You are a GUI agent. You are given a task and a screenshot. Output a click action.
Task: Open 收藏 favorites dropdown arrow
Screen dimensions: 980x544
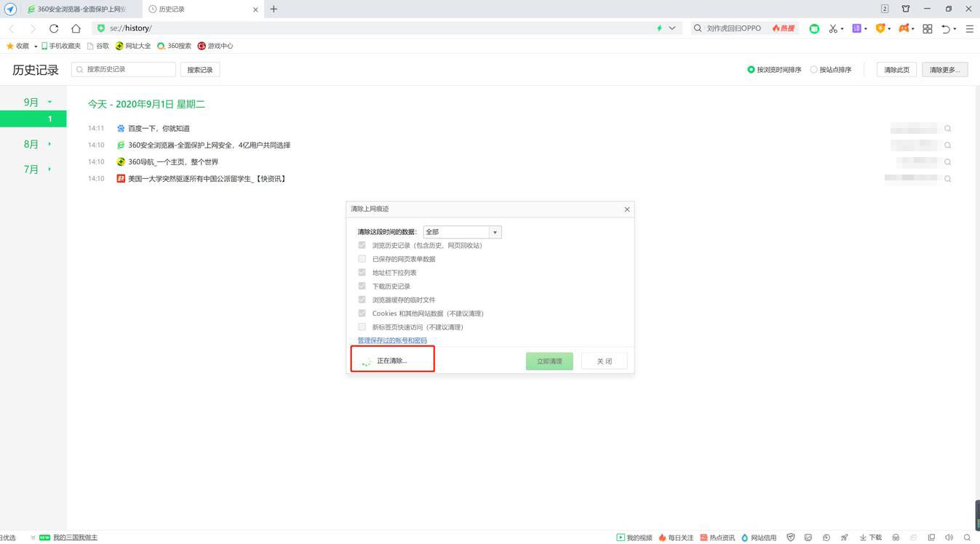tap(36, 47)
